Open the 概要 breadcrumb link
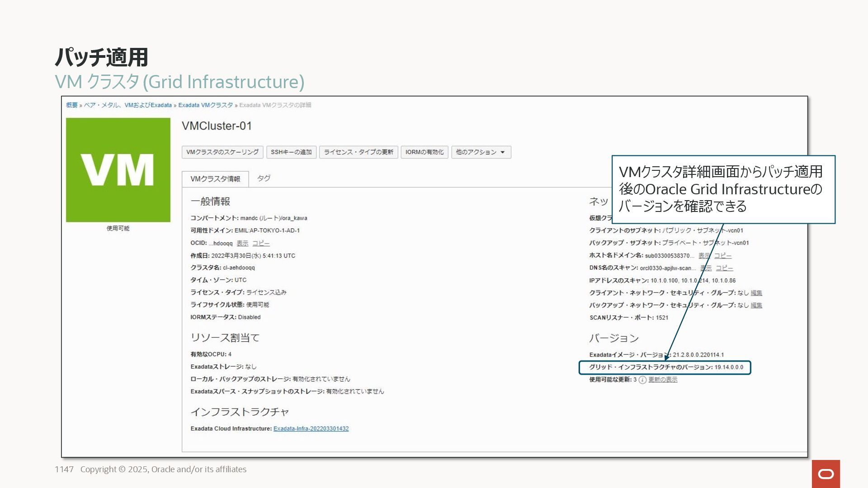The height and width of the screenshot is (488, 868). pyautogui.click(x=72, y=105)
